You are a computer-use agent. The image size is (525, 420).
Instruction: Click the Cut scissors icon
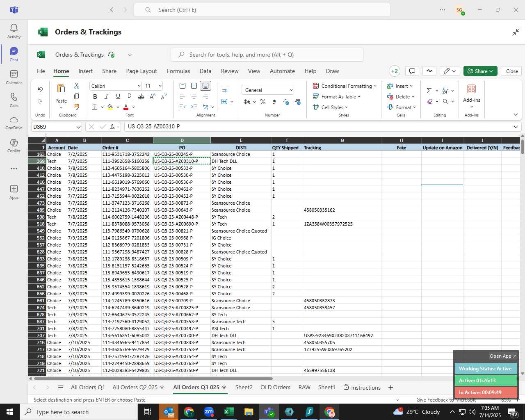click(77, 86)
